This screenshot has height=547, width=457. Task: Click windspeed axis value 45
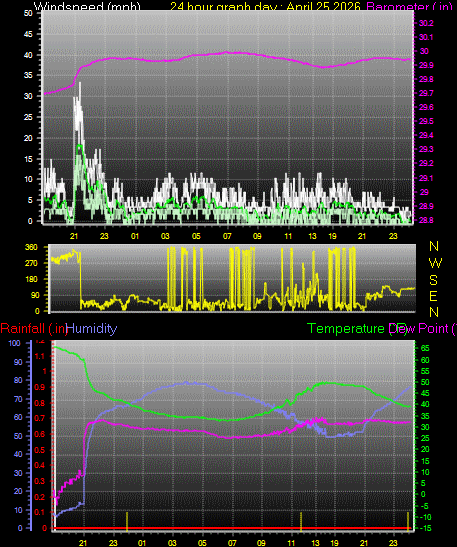[x=28, y=34]
